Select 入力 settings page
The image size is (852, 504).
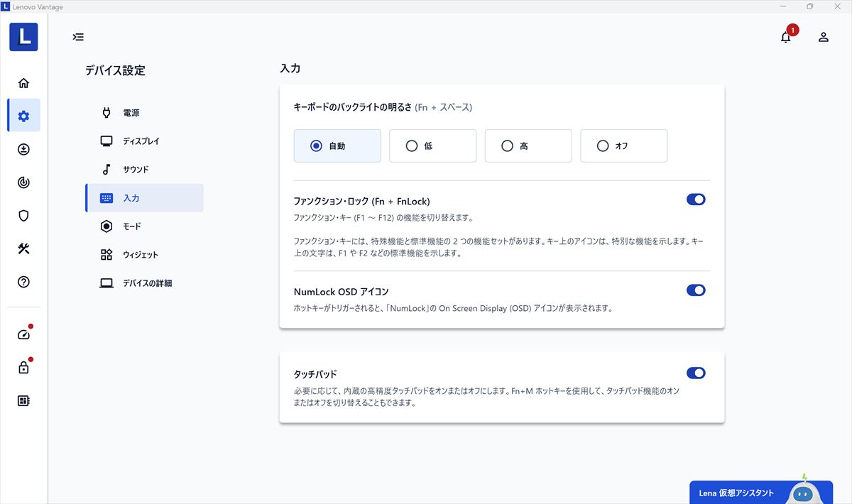pyautogui.click(x=144, y=198)
